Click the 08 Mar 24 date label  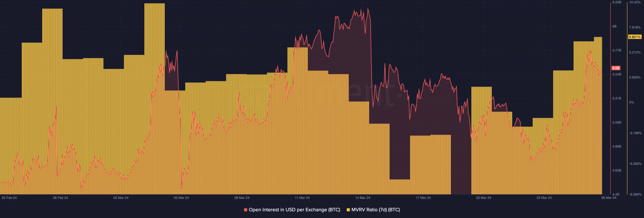(242, 198)
